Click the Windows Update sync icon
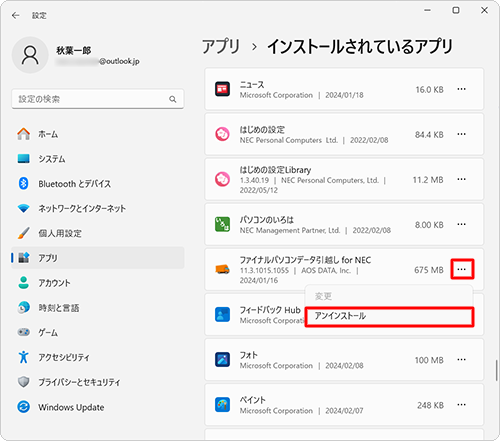This screenshot has height=441, width=500. (x=24, y=407)
